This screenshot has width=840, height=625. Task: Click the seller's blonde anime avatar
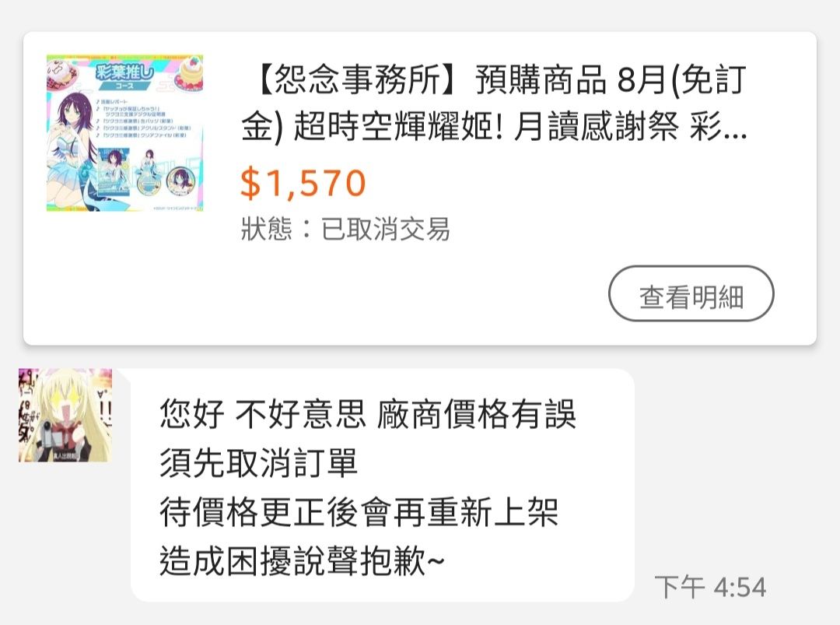click(65, 416)
